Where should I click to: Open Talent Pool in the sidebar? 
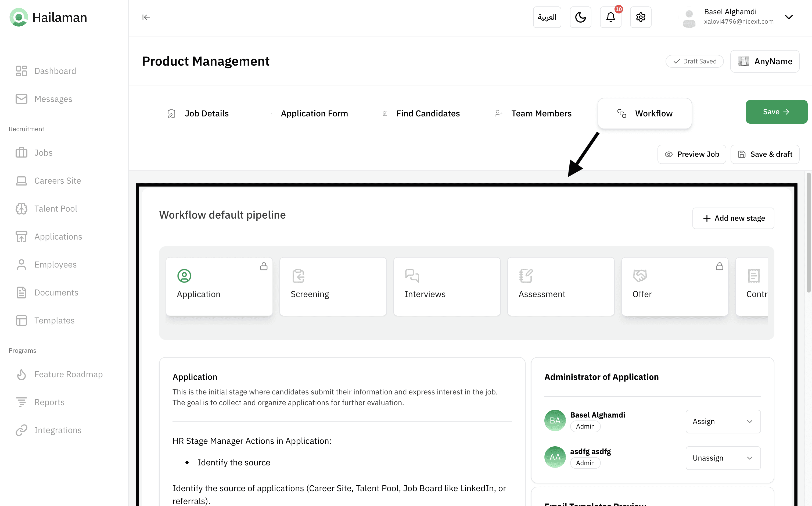[x=56, y=208]
